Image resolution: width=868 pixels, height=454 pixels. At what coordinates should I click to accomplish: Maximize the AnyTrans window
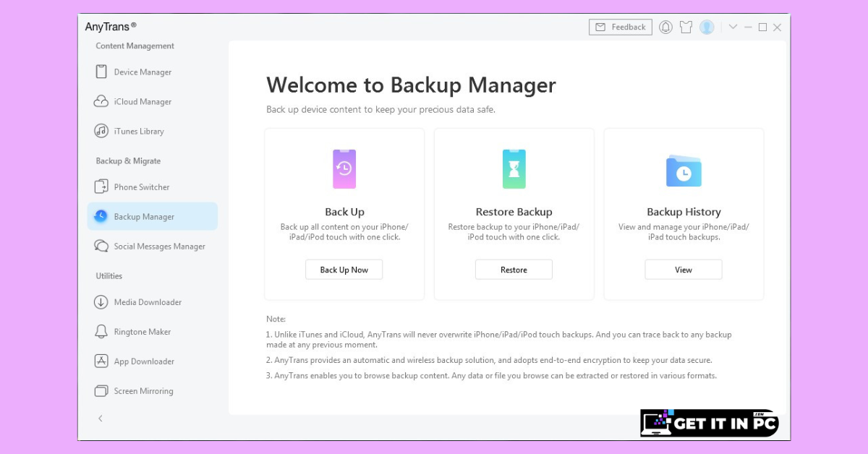click(762, 27)
